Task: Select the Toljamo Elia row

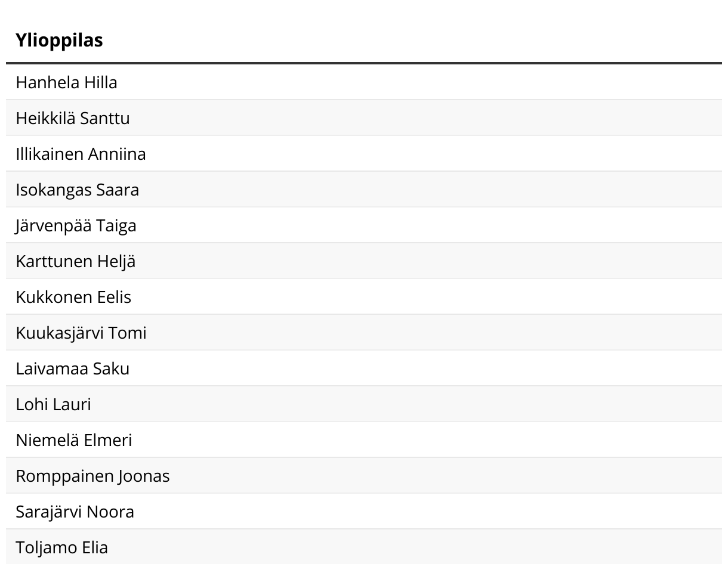Action: click(61, 547)
